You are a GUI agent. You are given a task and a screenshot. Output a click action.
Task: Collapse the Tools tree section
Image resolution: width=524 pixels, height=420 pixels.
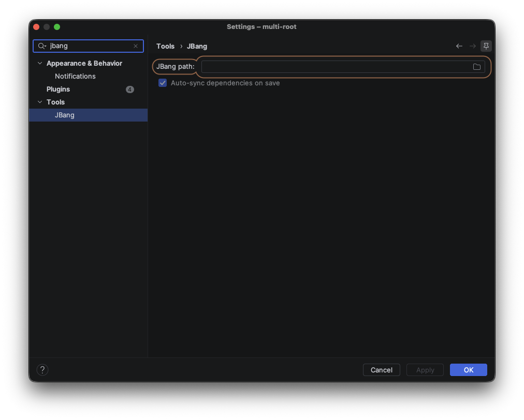(x=40, y=102)
